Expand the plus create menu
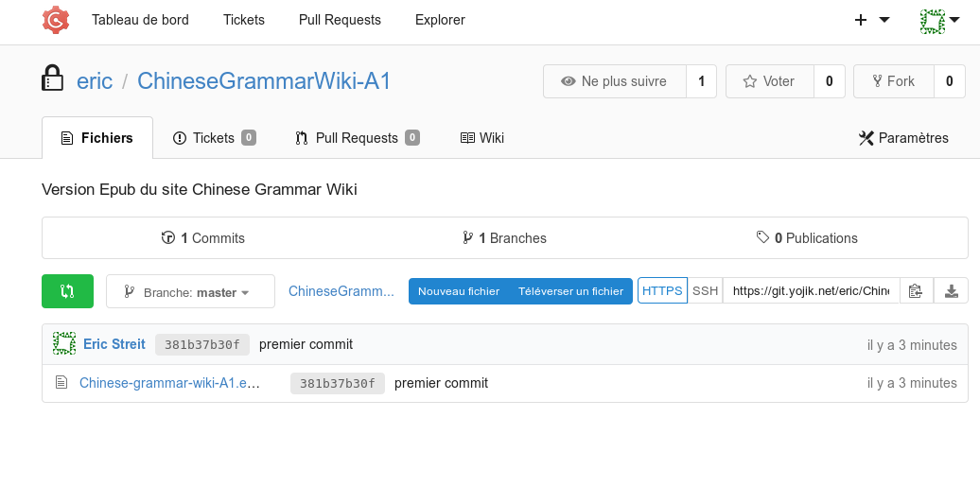The image size is (980, 487). click(x=871, y=20)
